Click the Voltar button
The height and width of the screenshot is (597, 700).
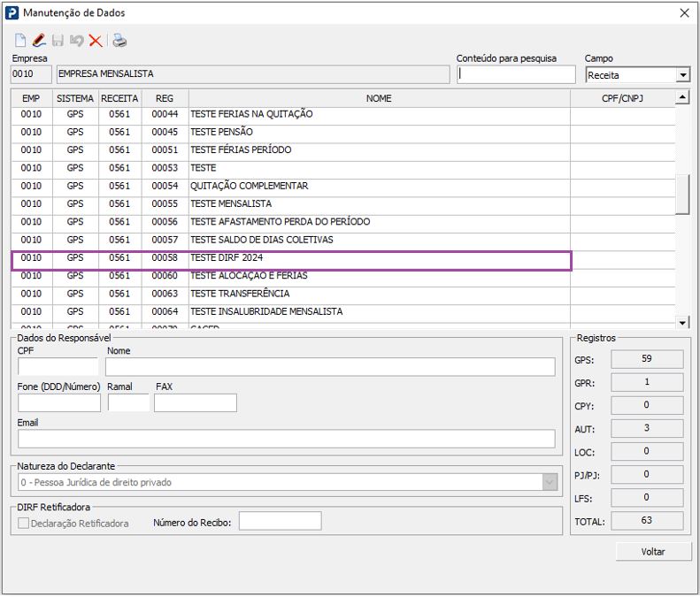tap(653, 551)
